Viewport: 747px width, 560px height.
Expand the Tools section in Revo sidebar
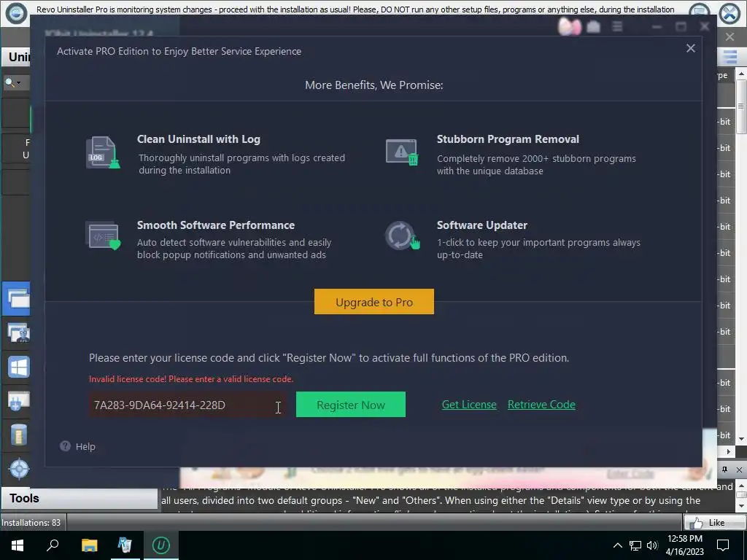pos(79,498)
